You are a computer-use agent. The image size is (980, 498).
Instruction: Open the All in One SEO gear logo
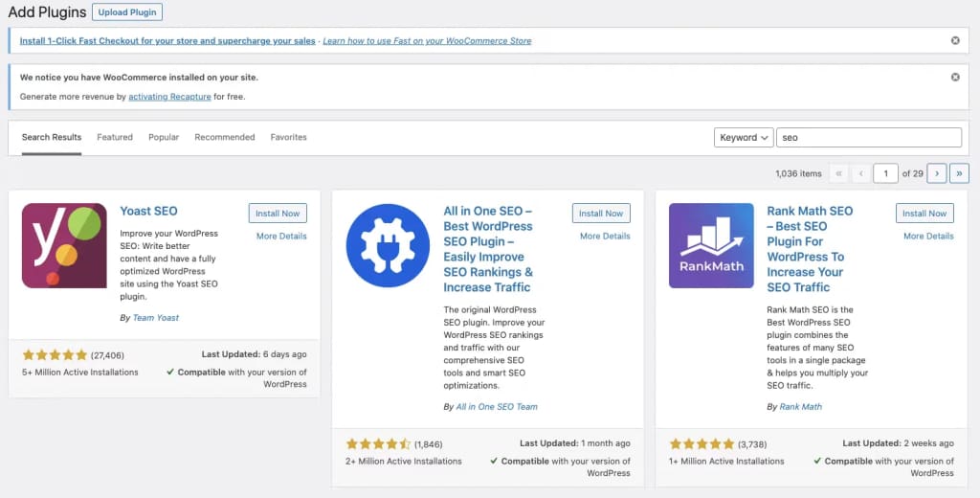(x=388, y=245)
